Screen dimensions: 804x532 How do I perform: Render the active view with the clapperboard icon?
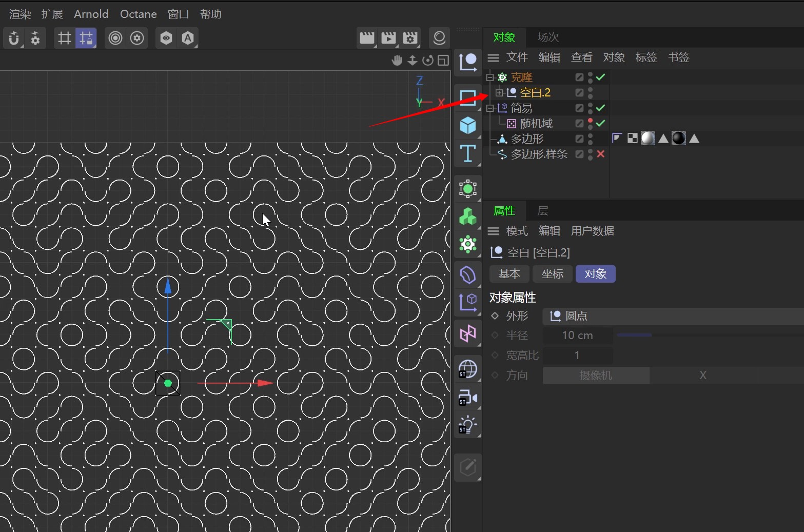[x=367, y=38]
